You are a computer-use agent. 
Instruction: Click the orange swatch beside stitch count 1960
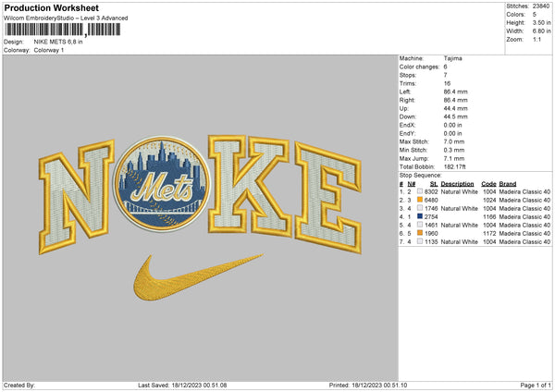click(420, 233)
